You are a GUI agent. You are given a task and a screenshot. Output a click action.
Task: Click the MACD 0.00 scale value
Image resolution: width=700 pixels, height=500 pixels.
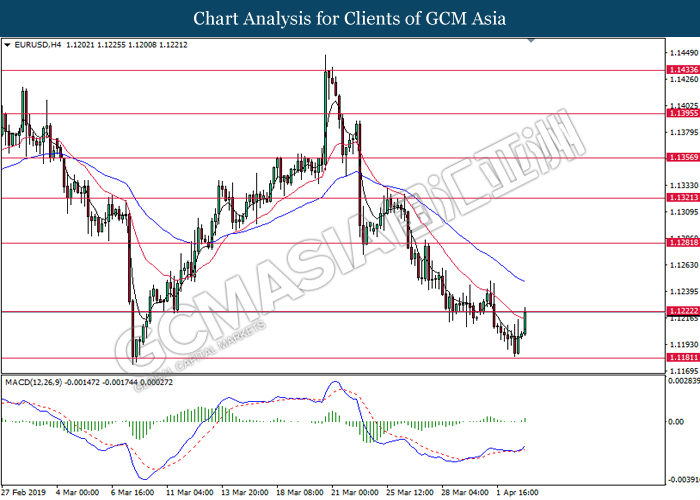tap(676, 422)
